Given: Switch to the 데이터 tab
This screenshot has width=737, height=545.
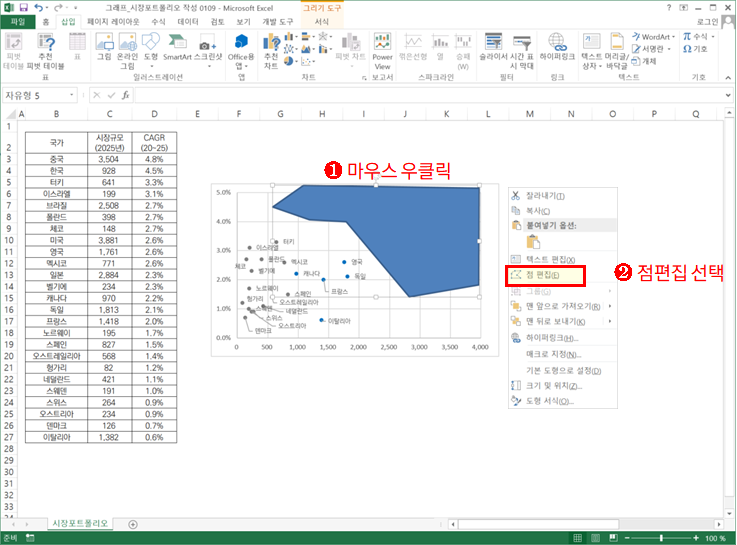Looking at the screenshot, I should [188, 22].
